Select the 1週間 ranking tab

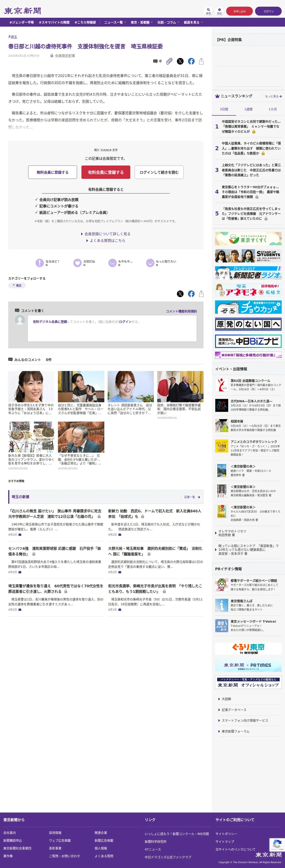click(x=248, y=109)
